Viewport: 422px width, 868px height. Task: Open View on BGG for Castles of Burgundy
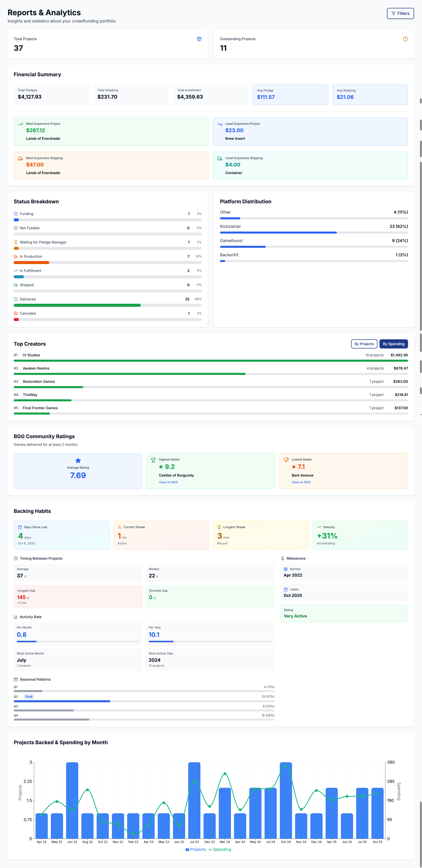click(x=168, y=482)
